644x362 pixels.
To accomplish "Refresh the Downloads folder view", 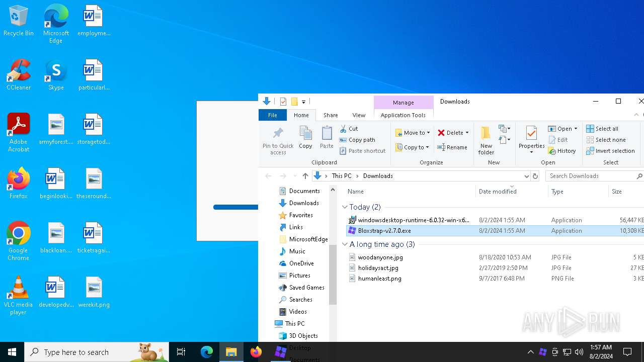I will [x=535, y=176].
